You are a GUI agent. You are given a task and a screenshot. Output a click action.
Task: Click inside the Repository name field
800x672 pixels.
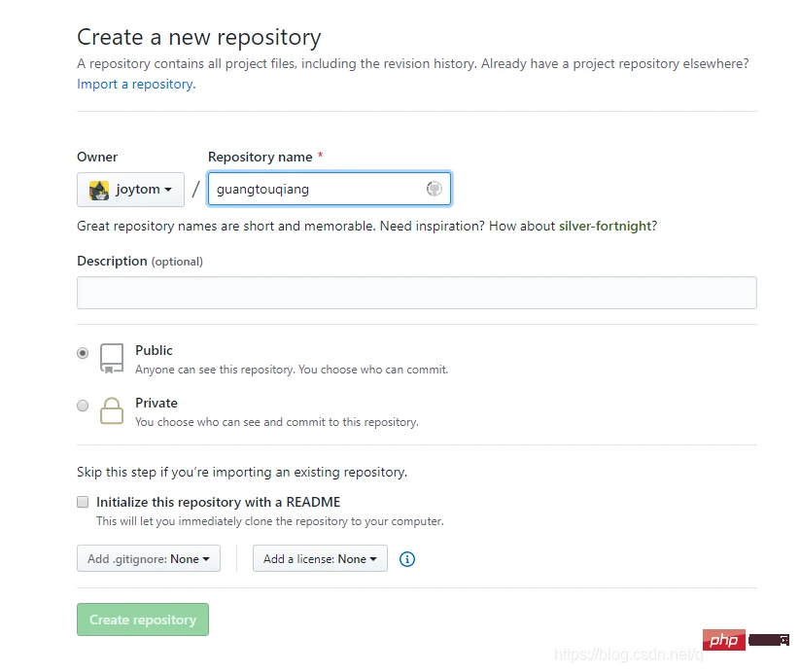(316, 190)
